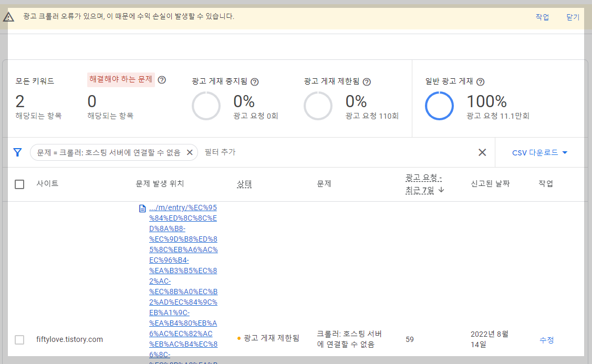Click the page icon beside the issue URL

click(x=142, y=208)
